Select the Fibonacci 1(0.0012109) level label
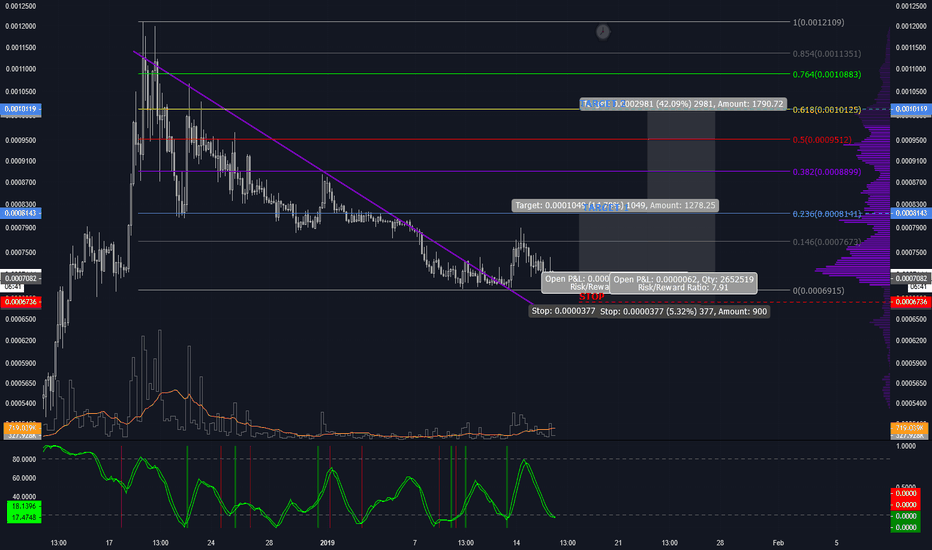Image resolution: width=932 pixels, height=550 pixels. click(x=818, y=23)
